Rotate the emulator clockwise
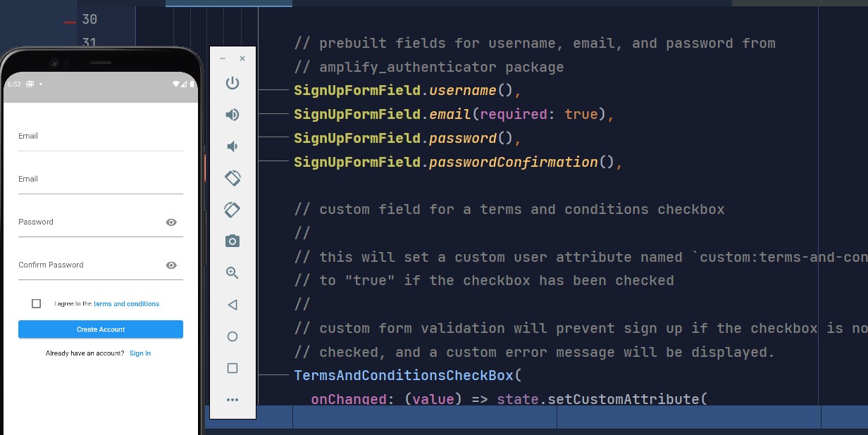Viewport: 868px width, 435px height. pyautogui.click(x=232, y=209)
